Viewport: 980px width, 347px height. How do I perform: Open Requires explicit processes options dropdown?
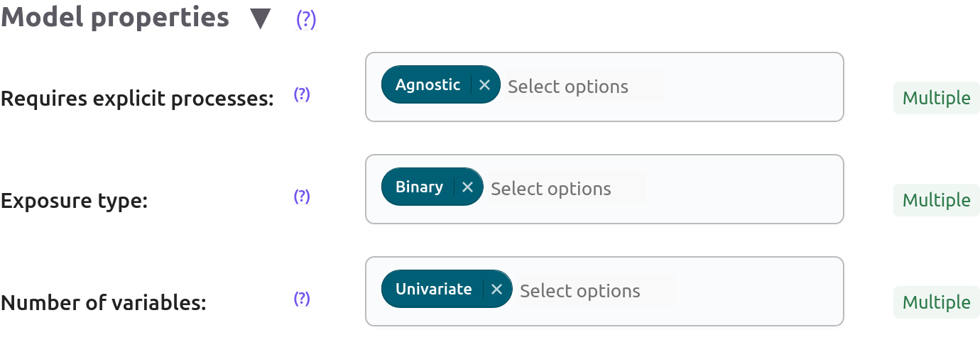584,87
